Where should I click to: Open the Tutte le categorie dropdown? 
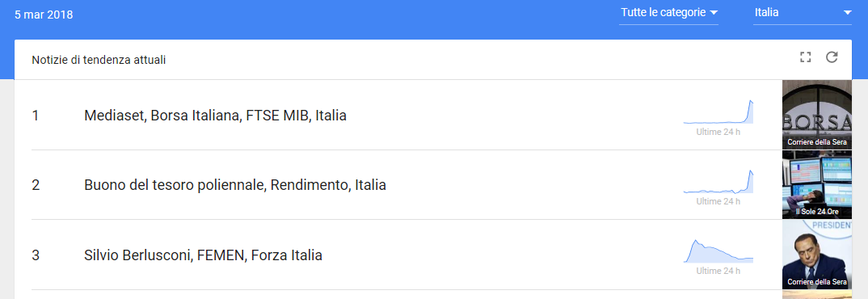668,13
